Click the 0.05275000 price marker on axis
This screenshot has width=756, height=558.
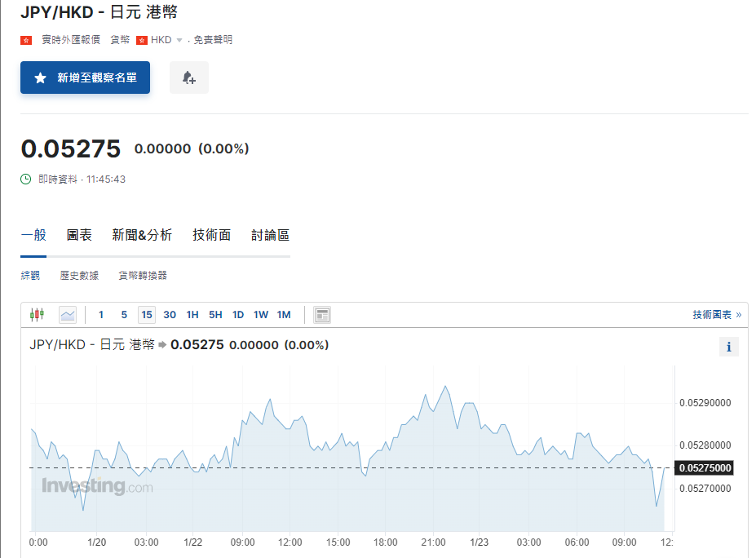tap(705, 468)
